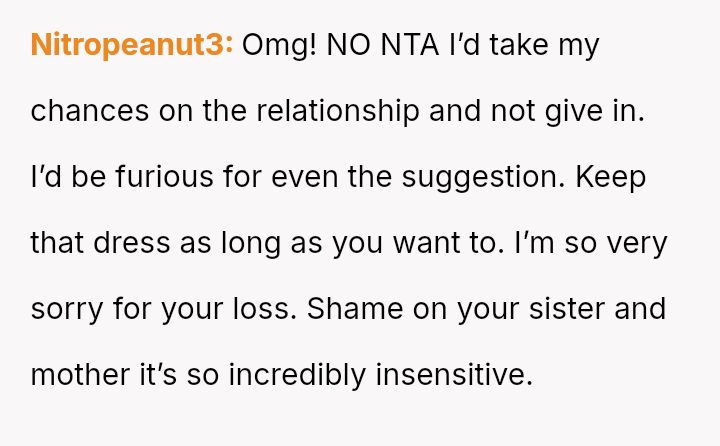The height and width of the screenshot is (446, 720).
Task: Click the word "Keep" at line end
Action: (x=610, y=177)
